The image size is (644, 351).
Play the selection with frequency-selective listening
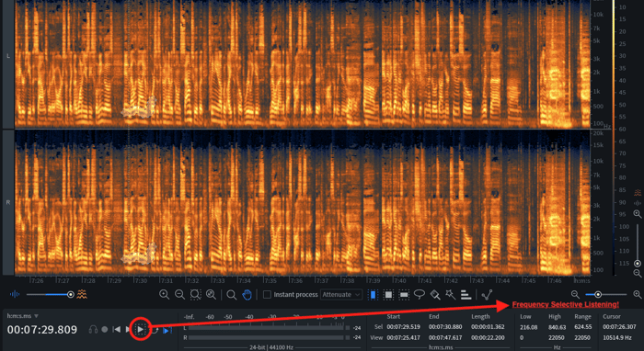pyautogui.click(x=141, y=329)
